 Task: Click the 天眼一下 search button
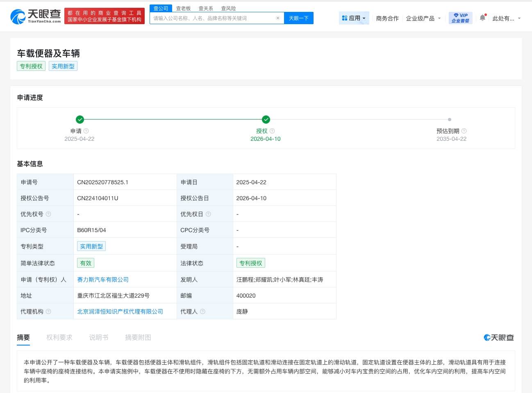click(299, 18)
